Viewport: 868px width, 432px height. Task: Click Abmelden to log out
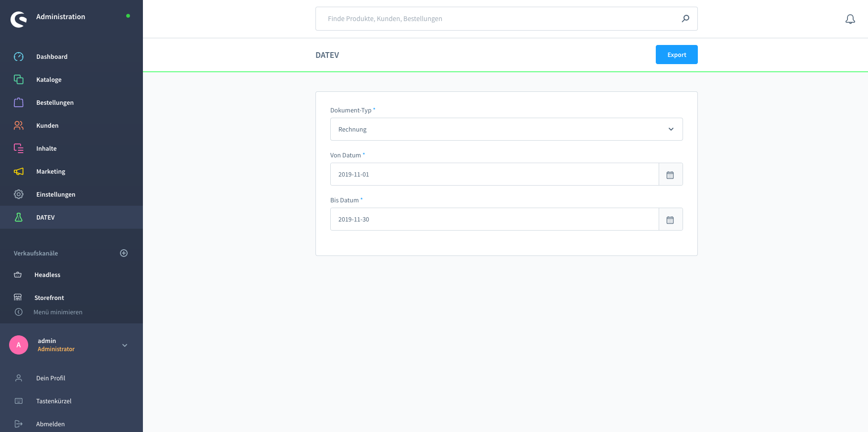pos(50,424)
